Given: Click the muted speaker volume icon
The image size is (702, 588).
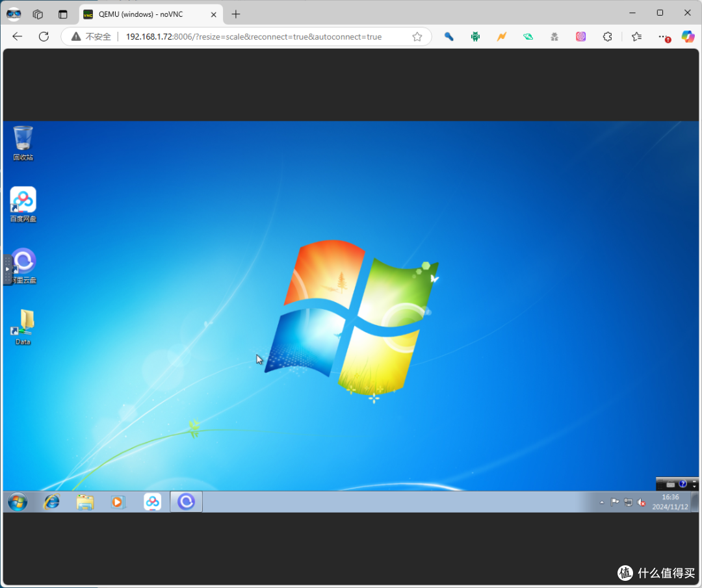Looking at the screenshot, I should coord(641,502).
